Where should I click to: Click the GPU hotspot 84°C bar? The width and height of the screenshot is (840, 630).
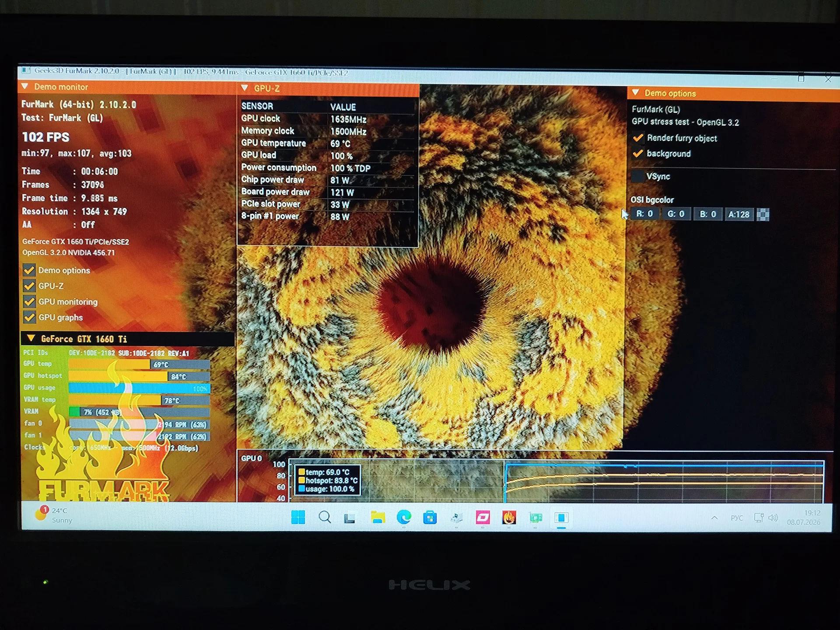(x=139, y=376)
